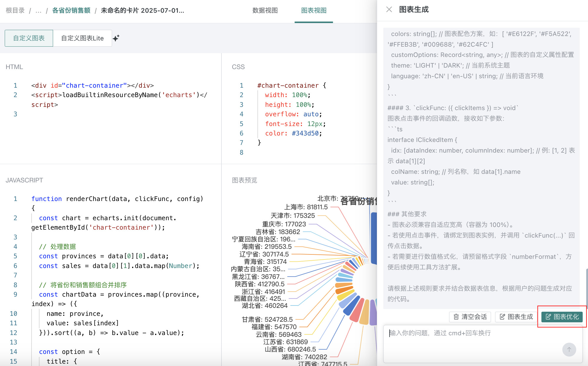The width and height of the screenshot is (588, 366).
Task: Click the send arrow button in chat input
Action: coord(569,349)
